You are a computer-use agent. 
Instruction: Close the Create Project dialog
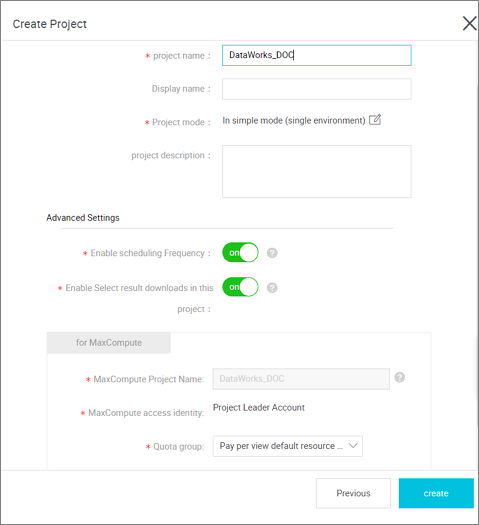tap(469, 23)
